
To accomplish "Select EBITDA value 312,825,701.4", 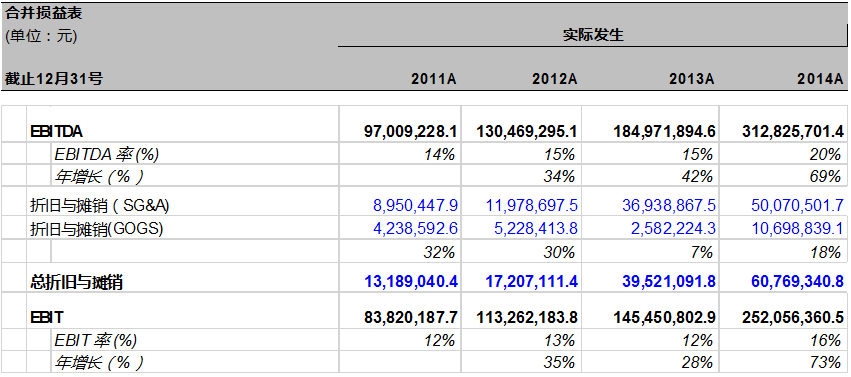I will point(793,131).
